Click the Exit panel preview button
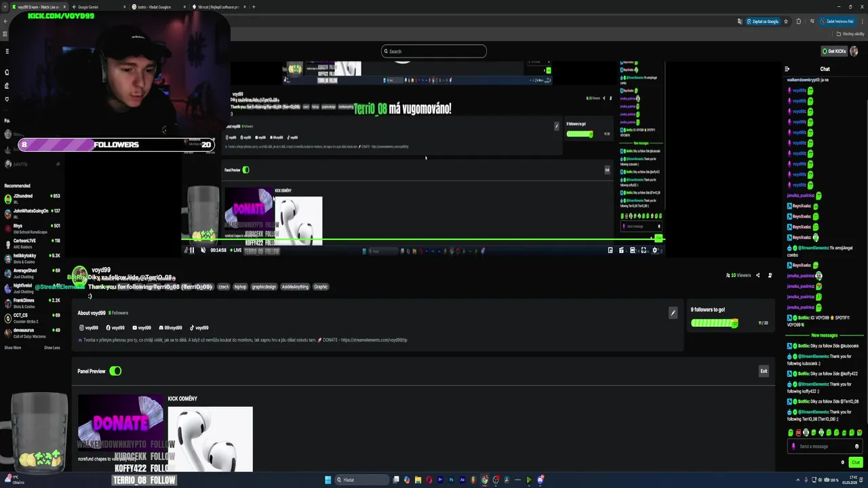This screenshot has width=868, height=488. pyautogui.click(x=764, y=371)
